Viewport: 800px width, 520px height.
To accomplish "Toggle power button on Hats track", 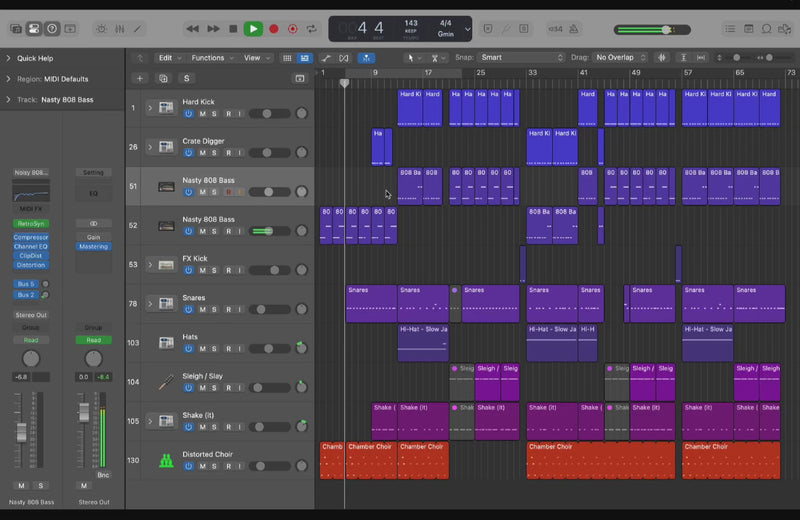I will 188,348.
